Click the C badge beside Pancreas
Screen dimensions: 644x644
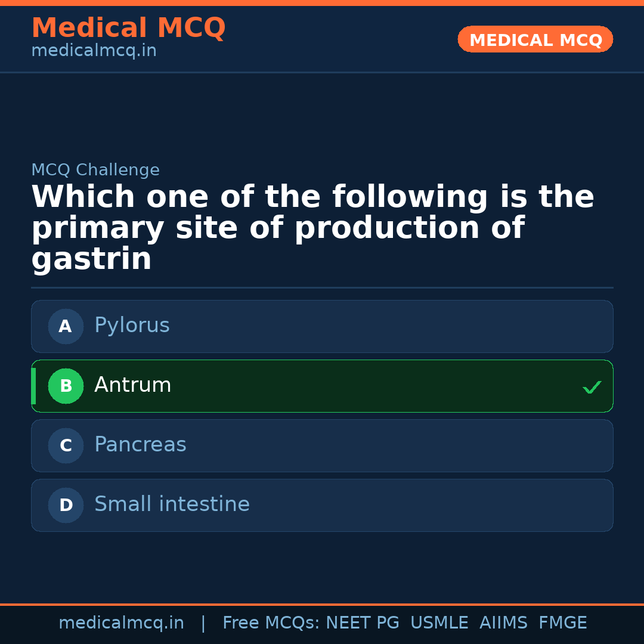tap(66, 445)
